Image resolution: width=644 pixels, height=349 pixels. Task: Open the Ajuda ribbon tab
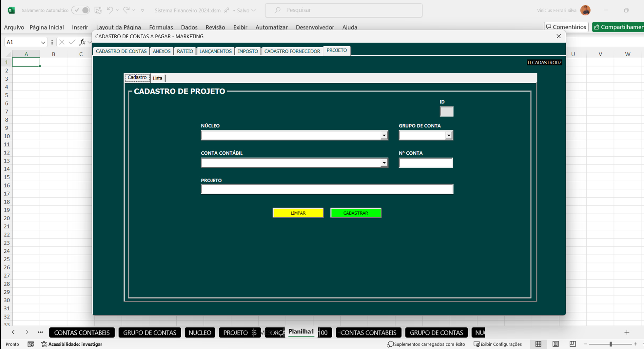point(350,27)
